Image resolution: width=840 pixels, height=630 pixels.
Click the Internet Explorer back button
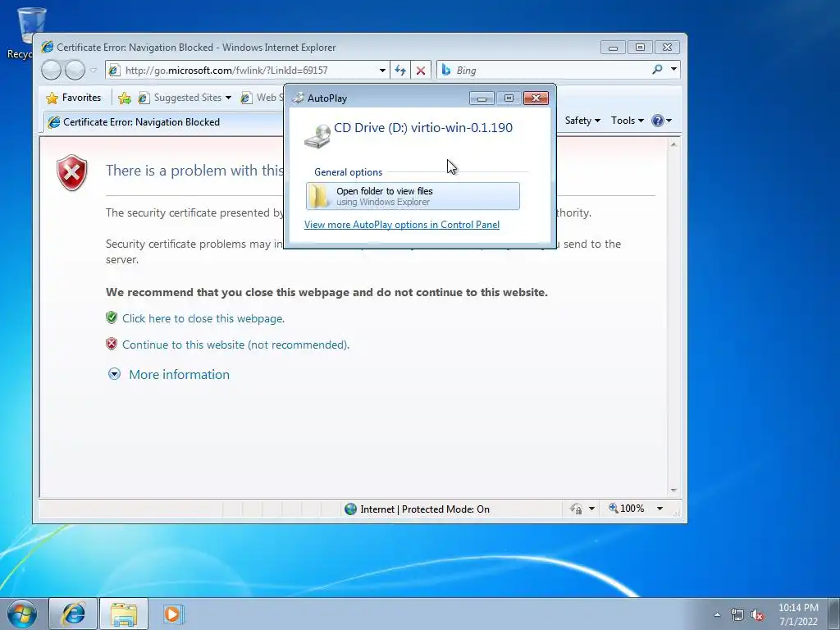[x=51, y=71]
